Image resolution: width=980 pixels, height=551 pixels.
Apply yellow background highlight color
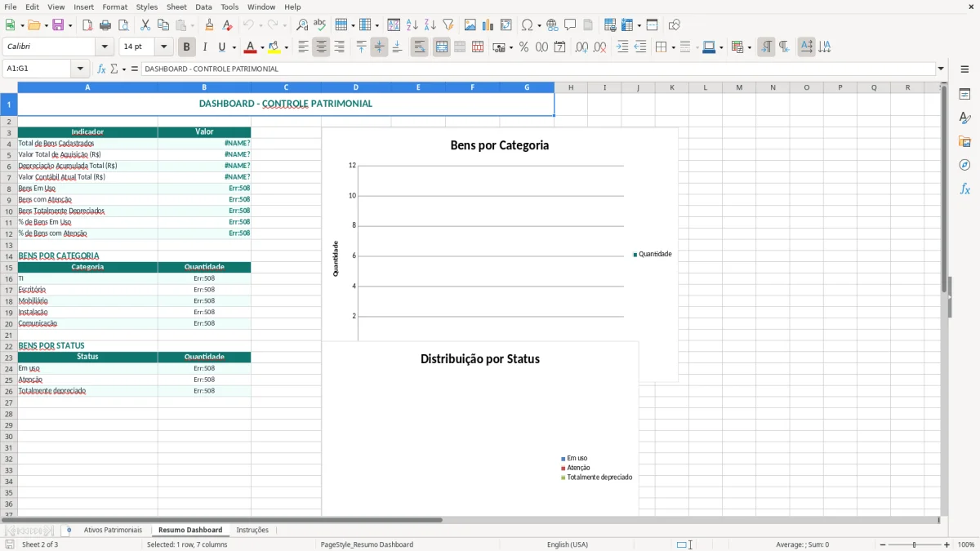(274, 47)
